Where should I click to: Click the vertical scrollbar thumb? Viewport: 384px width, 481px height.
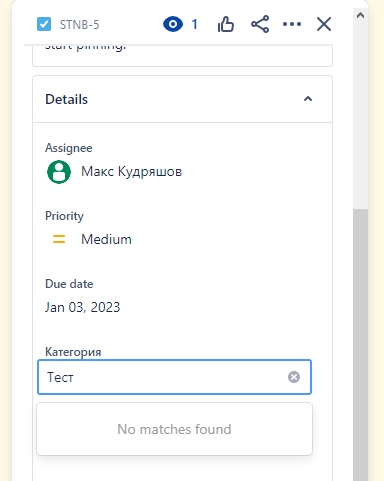point(360,345)
